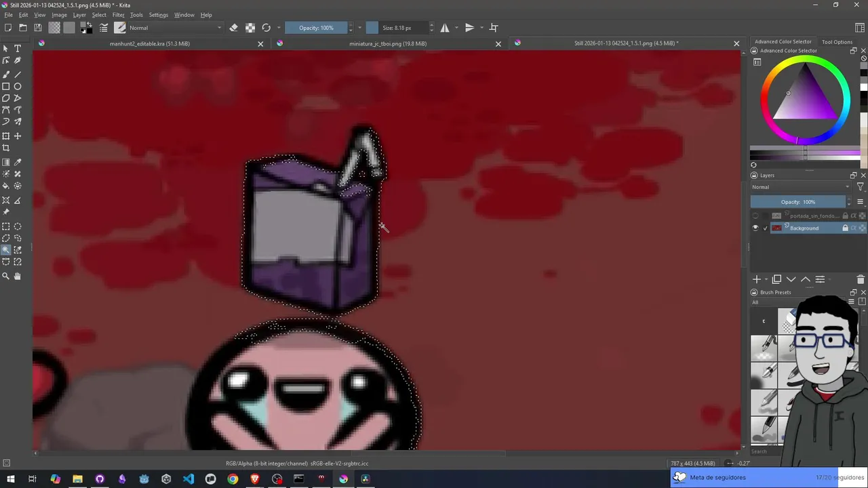Toggle Eraser mode in toolbar
Image resolution: width=868 pixels, height=488 pixels.
point(233,28)
